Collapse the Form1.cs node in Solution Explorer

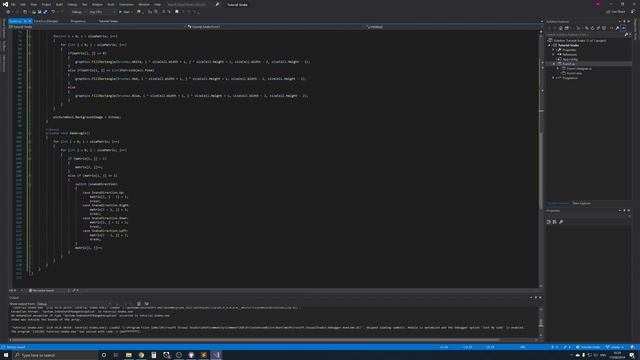(554, 64)
